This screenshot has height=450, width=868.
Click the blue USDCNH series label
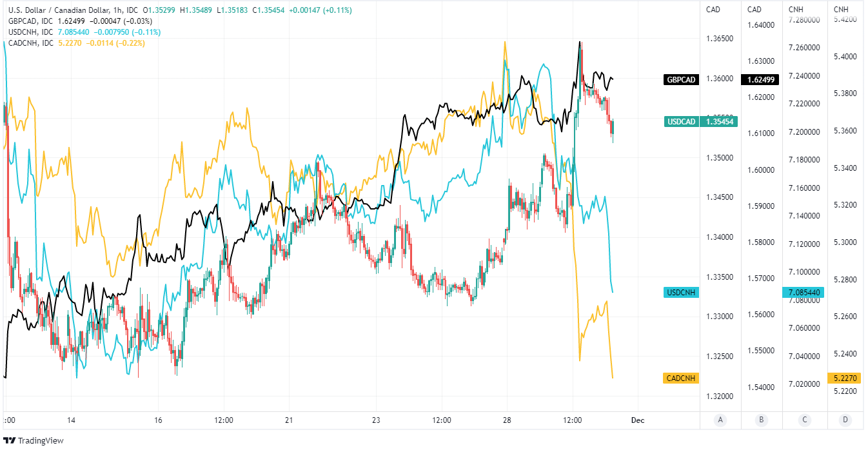click(681, 293)
